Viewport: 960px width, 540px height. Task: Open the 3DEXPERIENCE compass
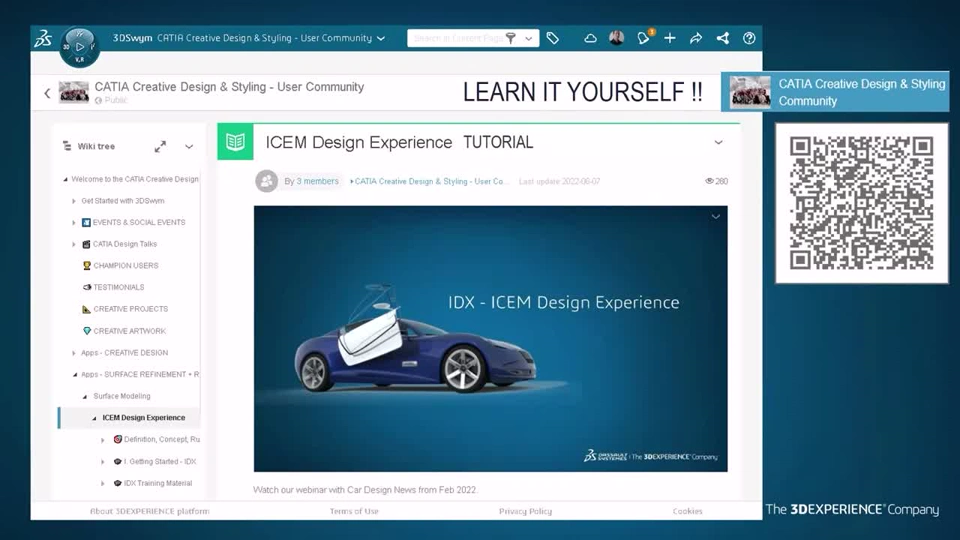[80, 47]
